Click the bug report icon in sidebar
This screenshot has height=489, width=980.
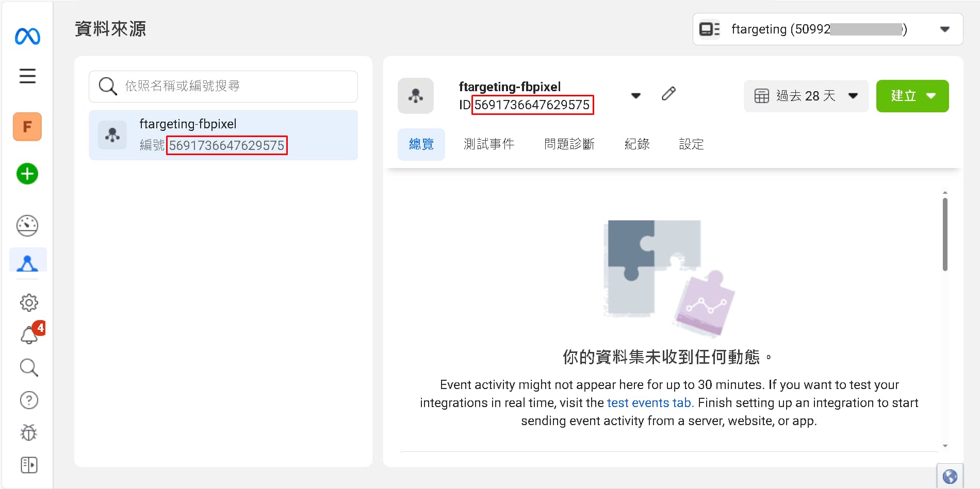pos(29,432)
